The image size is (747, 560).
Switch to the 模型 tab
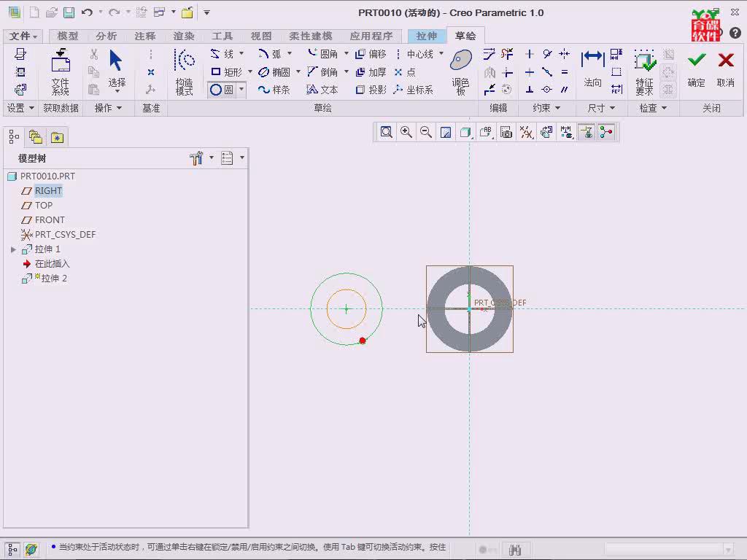pos(68,36)
